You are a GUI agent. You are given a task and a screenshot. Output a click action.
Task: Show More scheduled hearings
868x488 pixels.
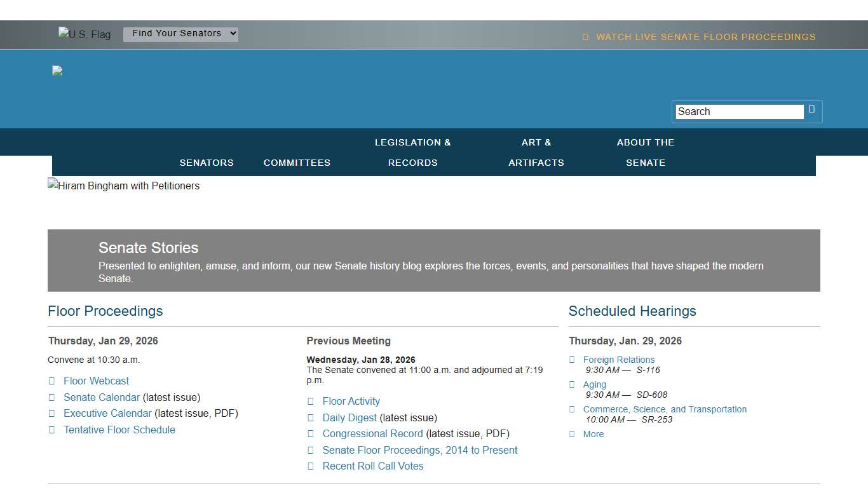593,435
